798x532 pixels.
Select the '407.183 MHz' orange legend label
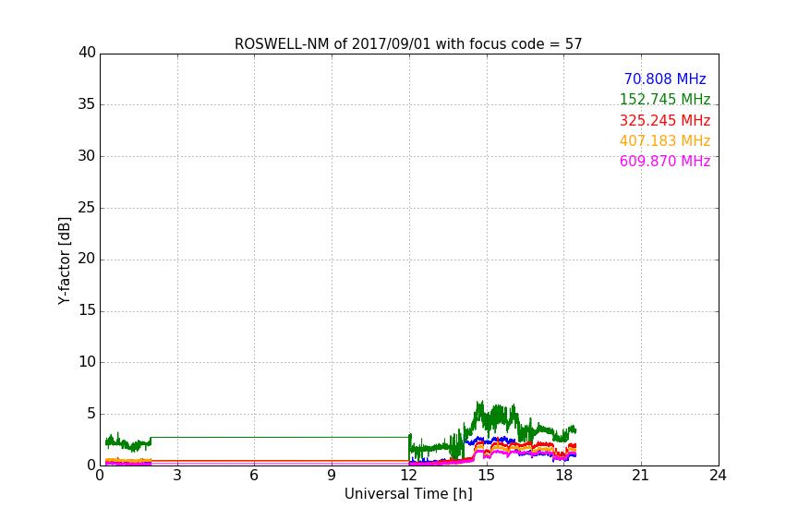(x=665, y=140)
